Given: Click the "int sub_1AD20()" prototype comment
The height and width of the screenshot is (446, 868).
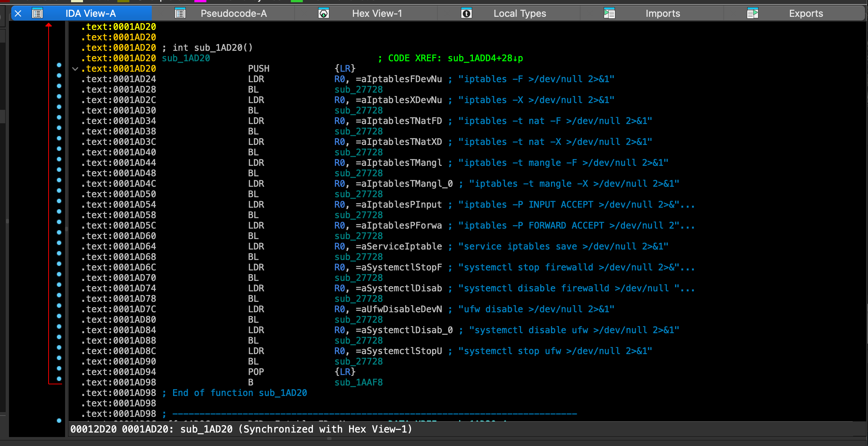Looking at the screenshot, I should [212, 48].
